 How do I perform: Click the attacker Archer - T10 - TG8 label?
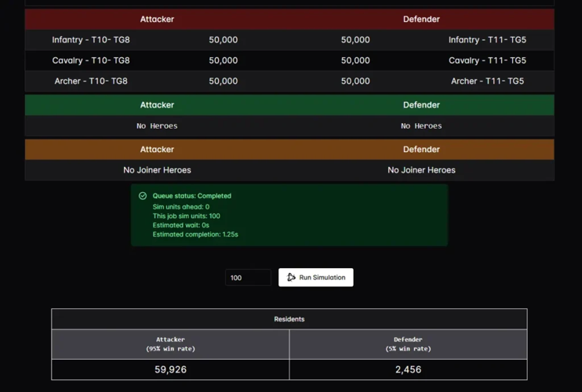point(91,81)
